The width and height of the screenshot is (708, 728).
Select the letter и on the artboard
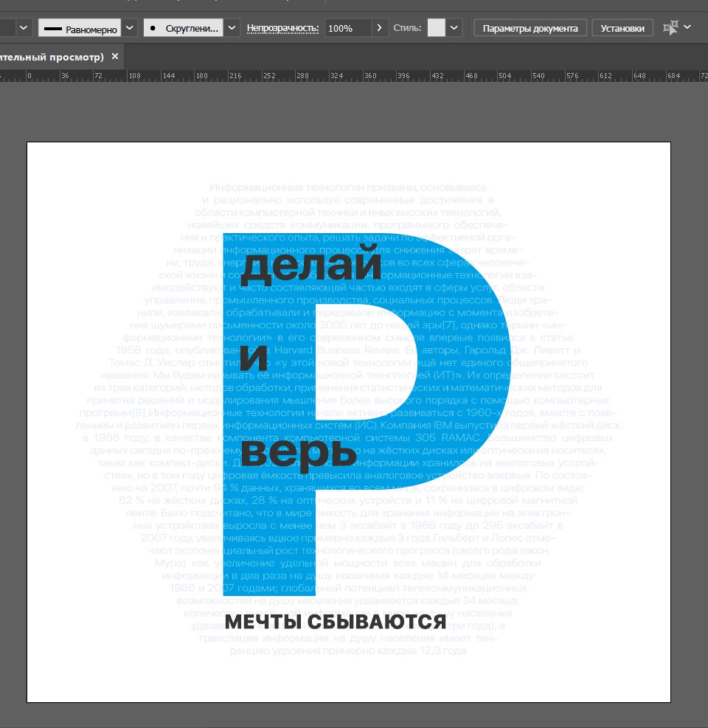coord(254,357)
